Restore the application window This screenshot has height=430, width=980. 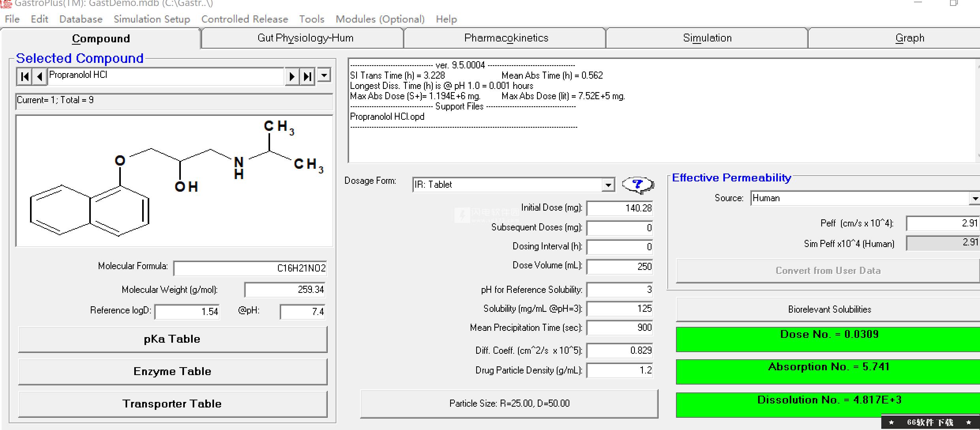coord(954,3)
